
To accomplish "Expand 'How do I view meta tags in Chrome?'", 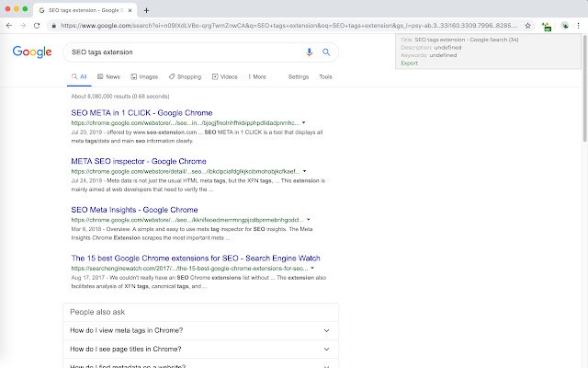I will click(201, 330).
